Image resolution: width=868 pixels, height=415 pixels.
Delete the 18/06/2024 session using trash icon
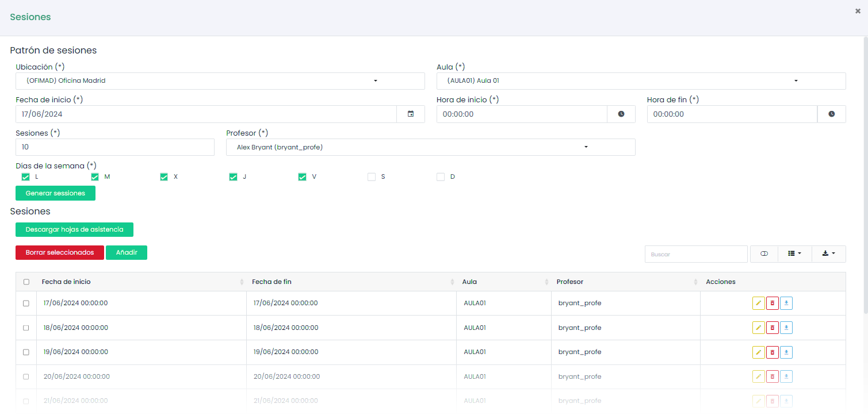click(773, 328)
